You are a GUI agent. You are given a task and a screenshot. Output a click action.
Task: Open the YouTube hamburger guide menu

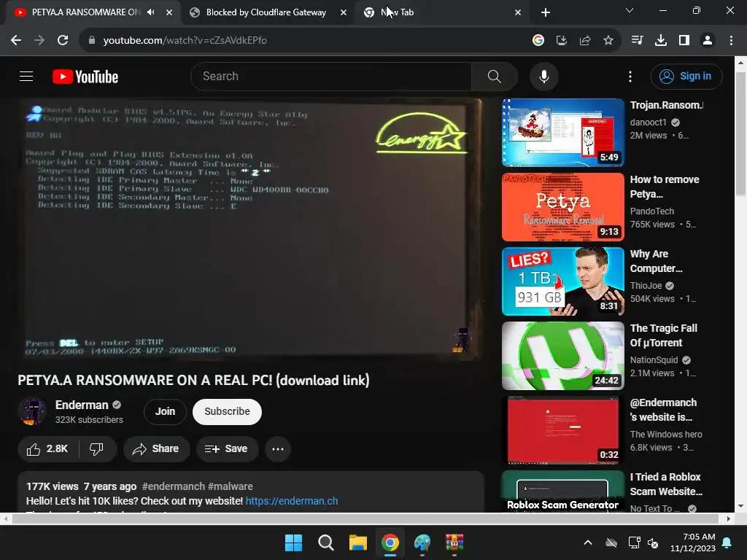pyautogui.click(x=26, y=76)
